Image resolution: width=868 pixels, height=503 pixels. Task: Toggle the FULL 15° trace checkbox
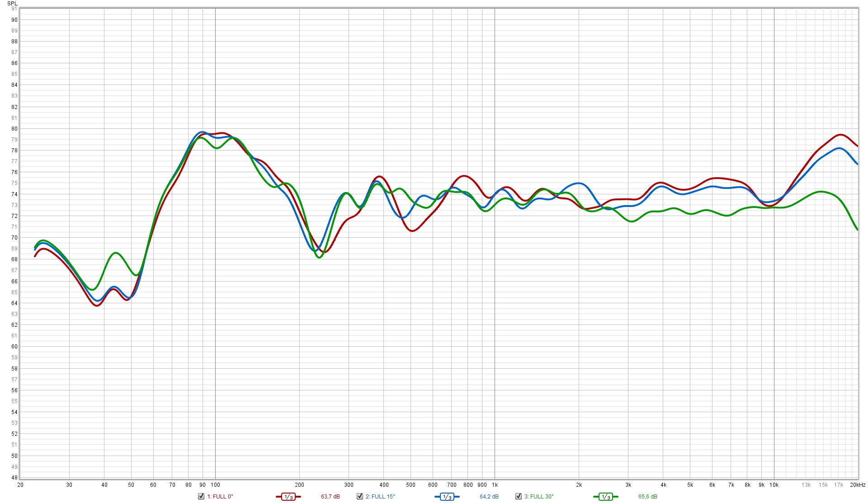point(360,496)
